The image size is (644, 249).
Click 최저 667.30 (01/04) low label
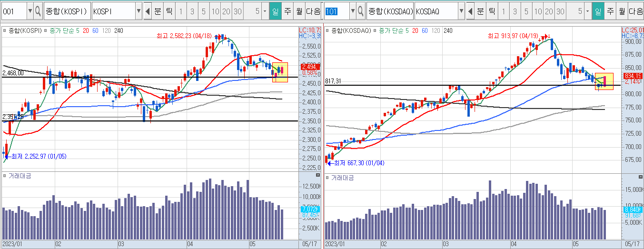click(359, 163)
